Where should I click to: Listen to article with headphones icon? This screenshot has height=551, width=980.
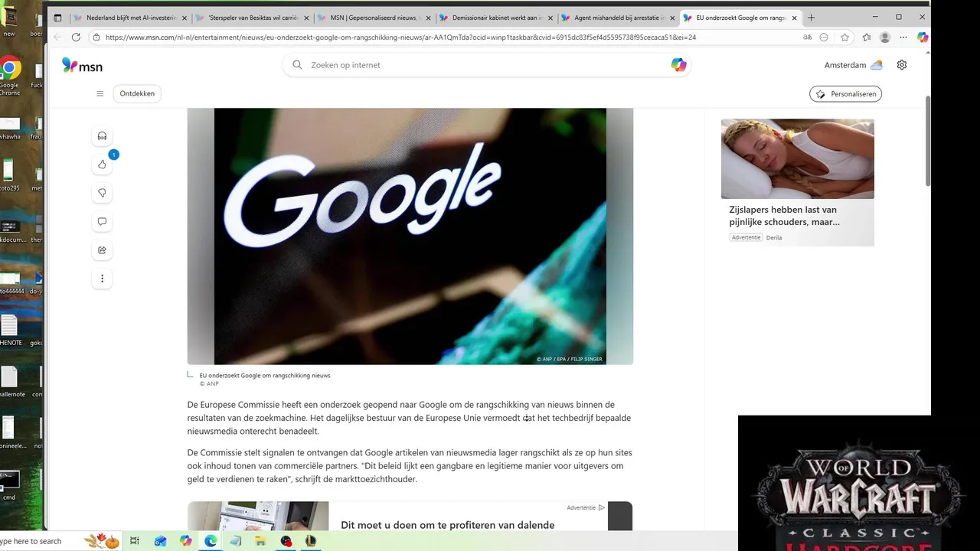coord(102,136)
